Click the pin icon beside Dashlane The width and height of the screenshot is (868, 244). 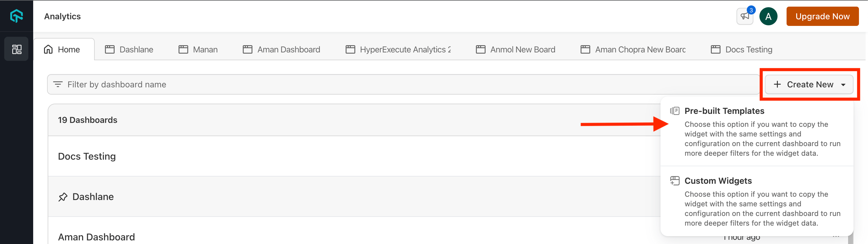(x=63, y=197)
